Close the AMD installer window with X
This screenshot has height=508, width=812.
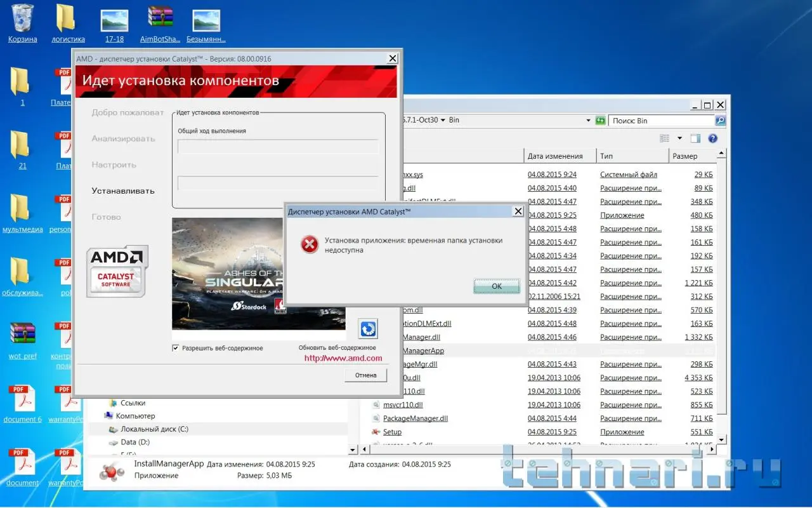tap(393, 58)
